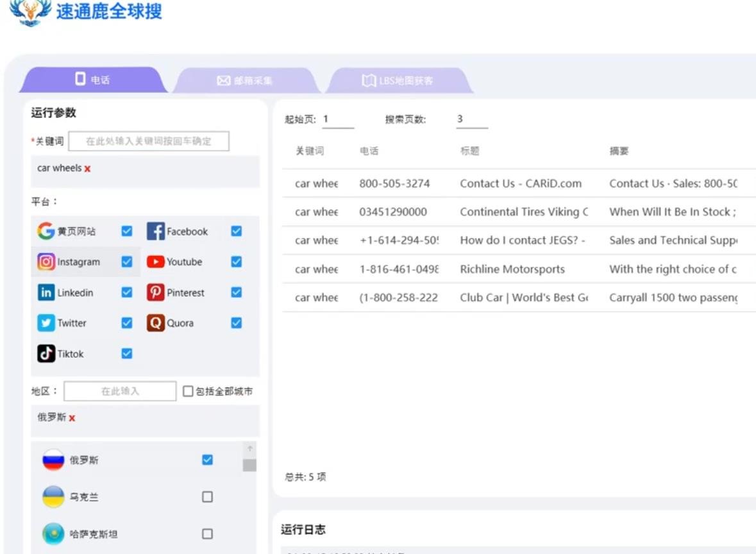Select the 'Club Car | World's Best' title

click(524, 298)
